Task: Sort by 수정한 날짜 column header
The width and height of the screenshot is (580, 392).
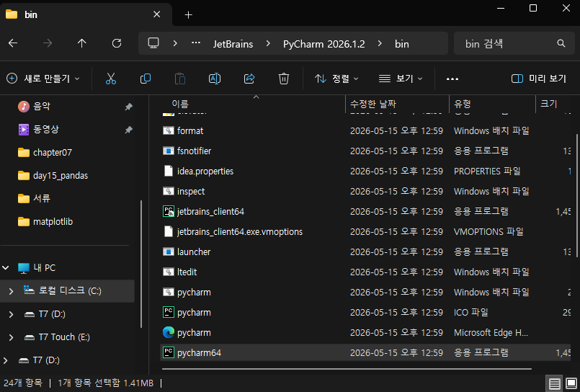Action: tap(397, 104)
